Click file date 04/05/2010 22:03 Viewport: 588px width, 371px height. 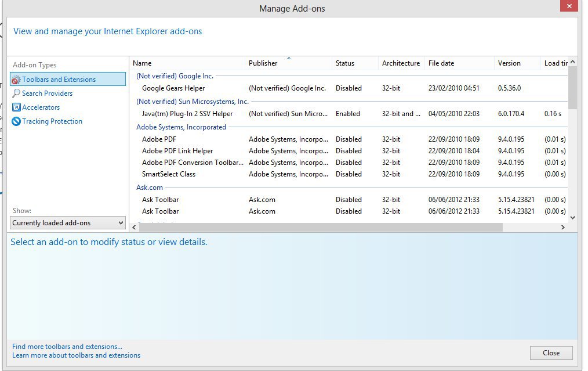point(453,114)
